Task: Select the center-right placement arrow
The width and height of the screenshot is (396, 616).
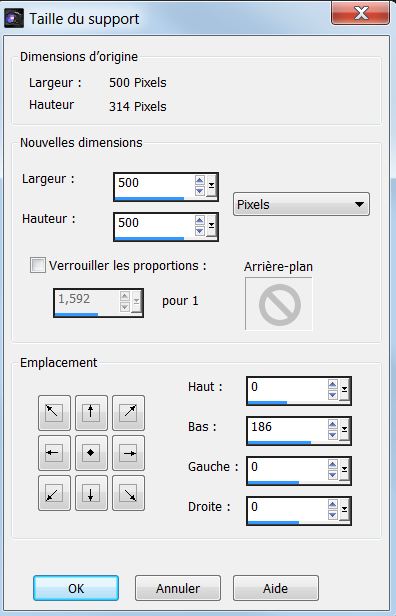Action: [x=128, y=453]
